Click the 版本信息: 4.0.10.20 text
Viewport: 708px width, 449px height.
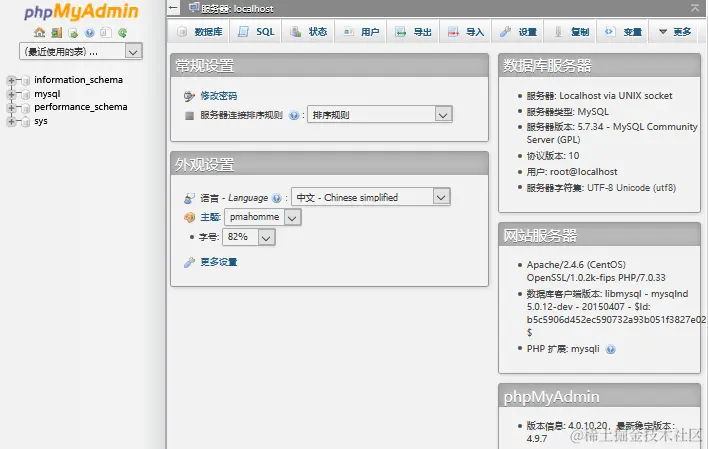[567, 426]
